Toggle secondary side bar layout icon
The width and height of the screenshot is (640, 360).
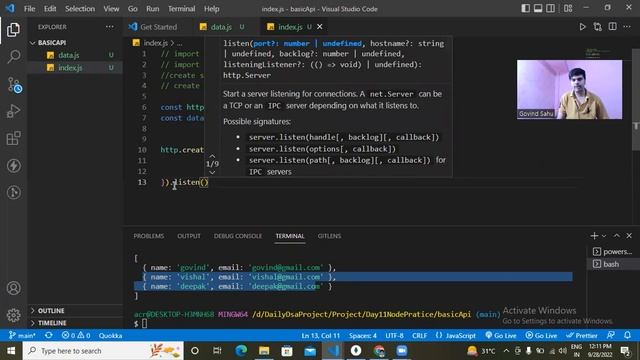pos(551,9)
